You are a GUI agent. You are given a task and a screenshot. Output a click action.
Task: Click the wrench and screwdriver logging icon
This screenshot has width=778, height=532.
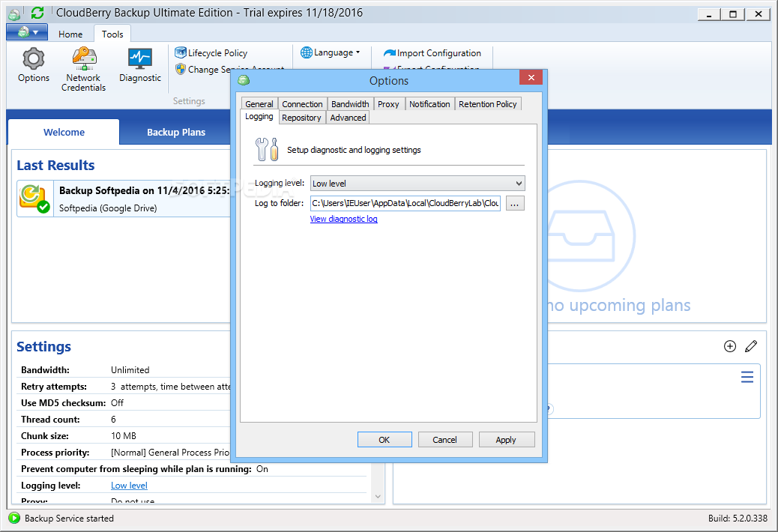point(267,149)
